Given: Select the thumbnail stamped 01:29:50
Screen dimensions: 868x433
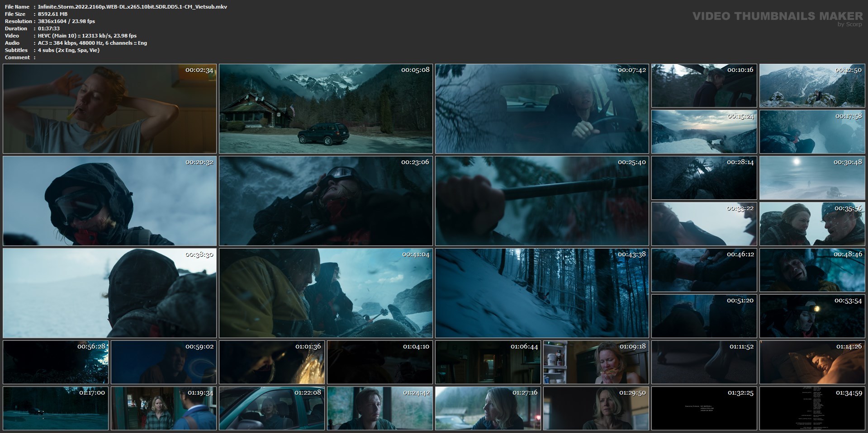Looking at the screenshot, I should [x=596, y=408].
